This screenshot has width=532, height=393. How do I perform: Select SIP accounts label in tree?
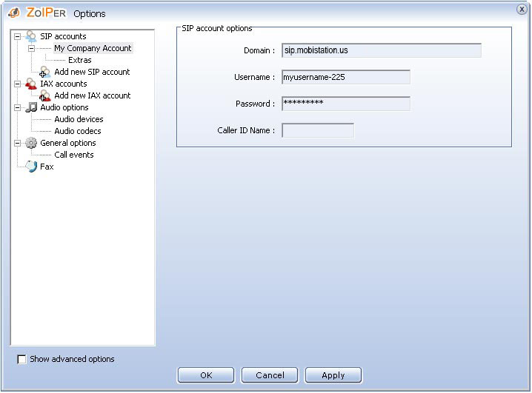point(63,36)
